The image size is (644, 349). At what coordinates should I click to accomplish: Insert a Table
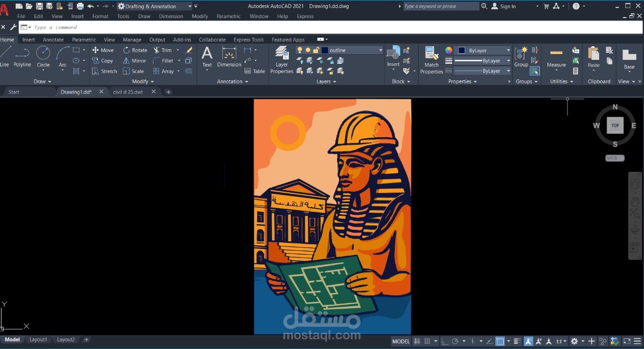click(255, 71)
